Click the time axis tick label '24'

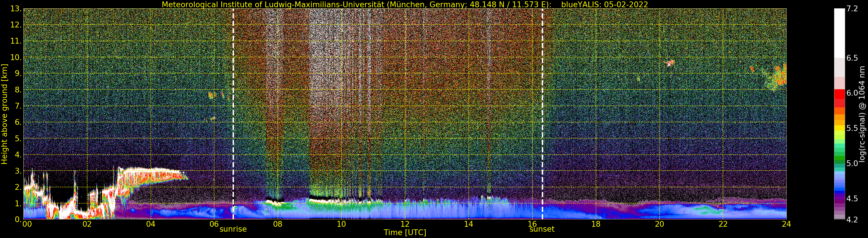point(786,224)
